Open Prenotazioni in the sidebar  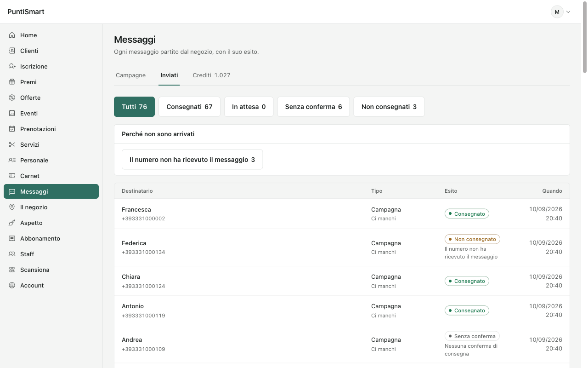(x=51, y=129)
